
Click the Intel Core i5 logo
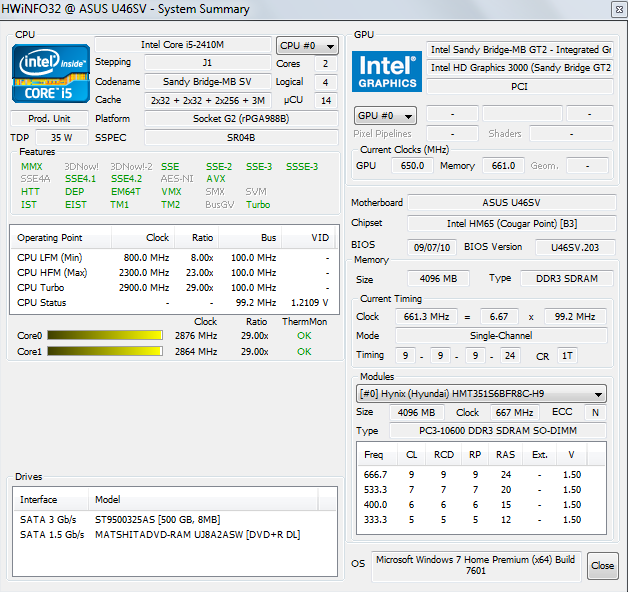(51, 73)
